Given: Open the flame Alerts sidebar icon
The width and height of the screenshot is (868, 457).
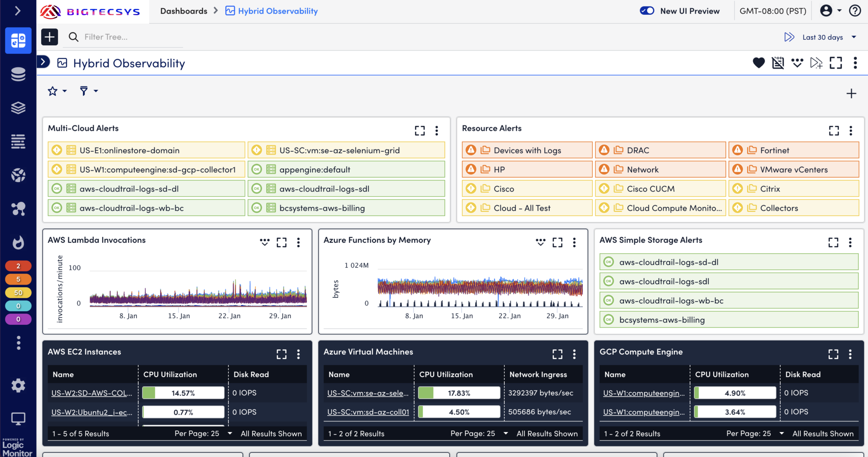Looking at the screenshot, I should click(x=18, y=242).
